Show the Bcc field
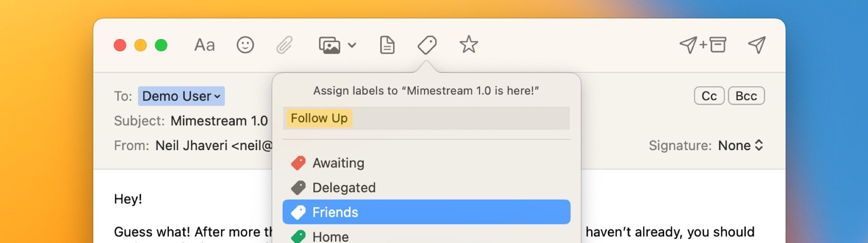 pyautogui.click(x=746, y=96)
